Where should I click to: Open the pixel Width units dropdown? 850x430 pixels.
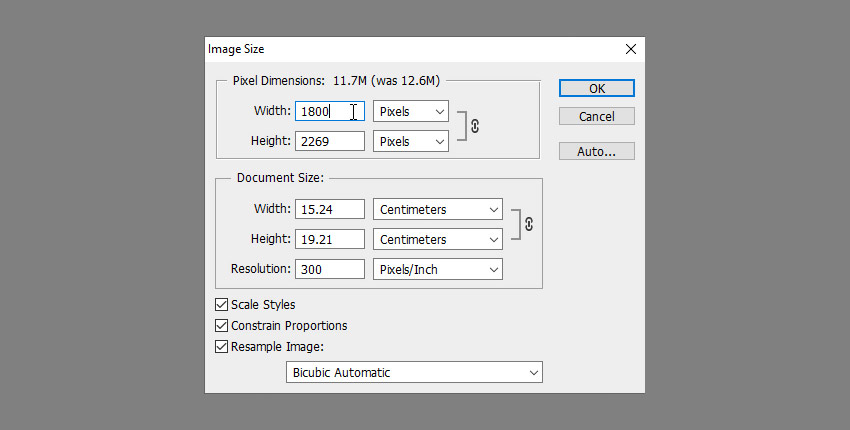pos(411,112)
